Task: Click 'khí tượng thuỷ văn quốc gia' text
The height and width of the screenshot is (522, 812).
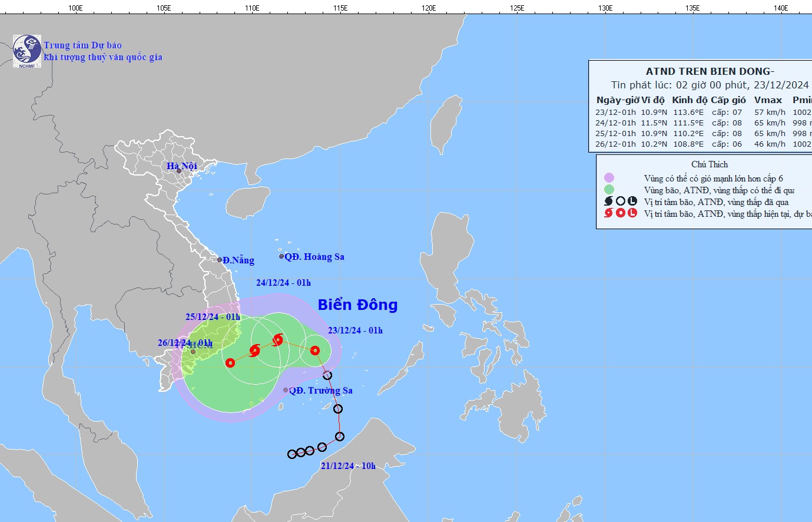Action: click(x=103, y=57)
